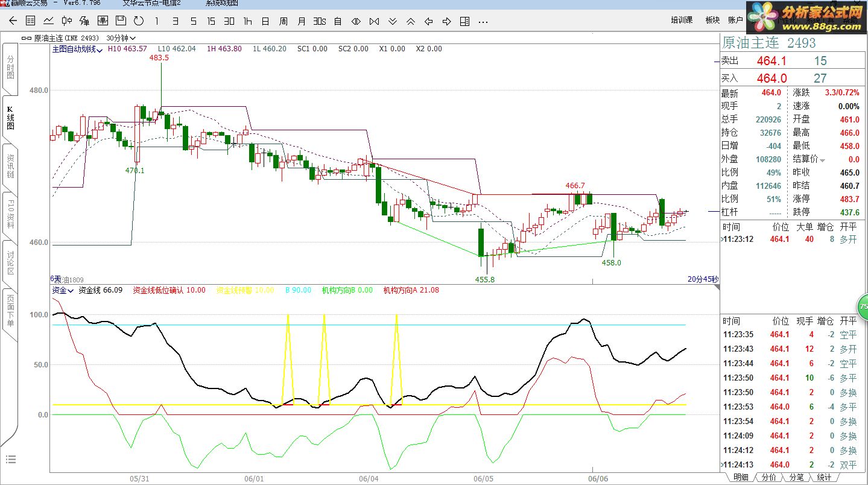Click the 机构方向A 21.08 label
The height and width of the screenshot is (485, 868).
point(411,290)
